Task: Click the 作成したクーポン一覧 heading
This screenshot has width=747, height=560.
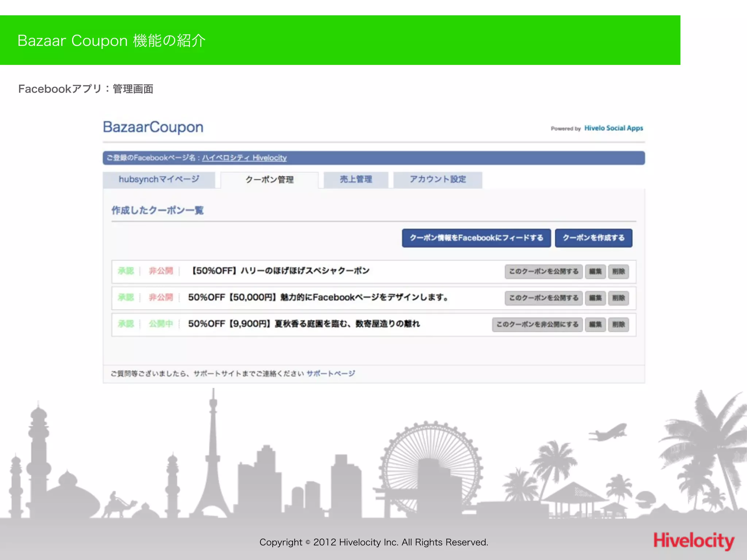Action: (x=158, y=210)
